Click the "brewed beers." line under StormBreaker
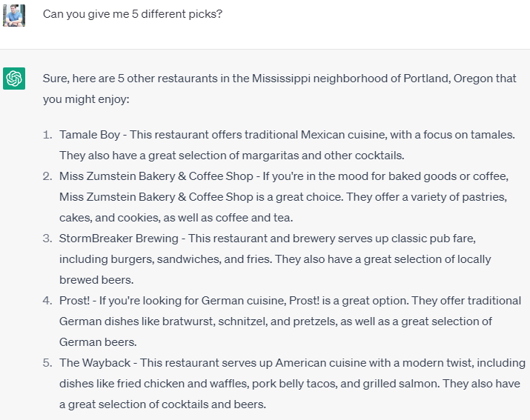The image size is (530, 420). (96, 280)
